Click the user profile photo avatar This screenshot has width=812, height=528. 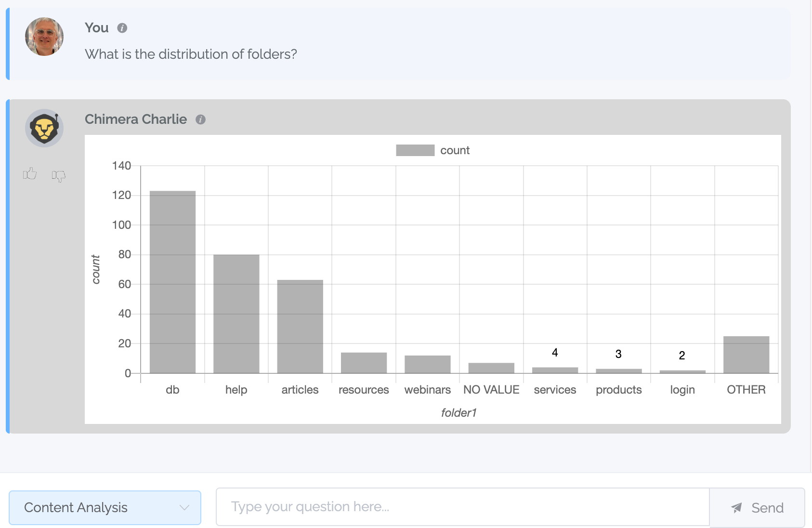coord(44,37)
